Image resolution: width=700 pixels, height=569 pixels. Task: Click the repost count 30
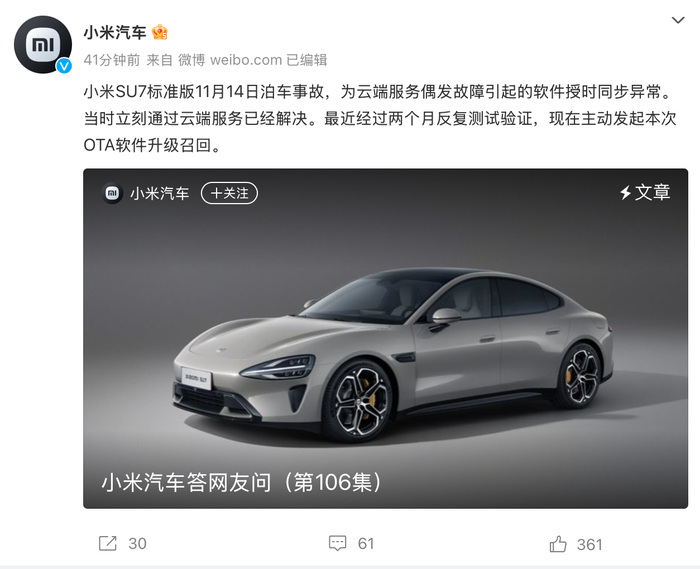click(x=137, y=544)
